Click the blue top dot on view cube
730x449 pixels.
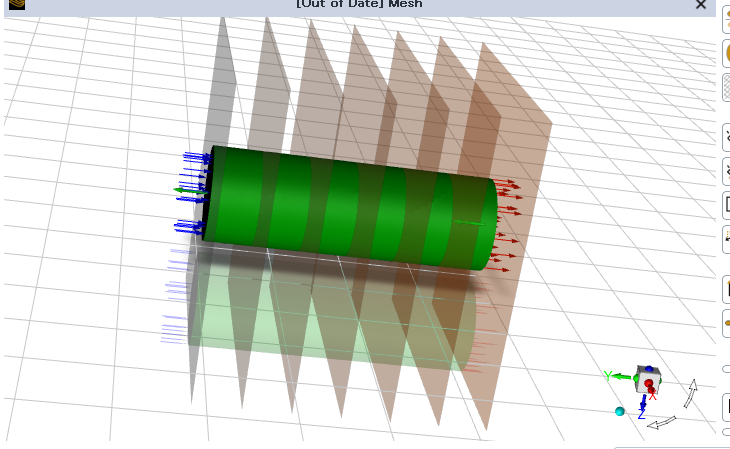click(649, 368)
